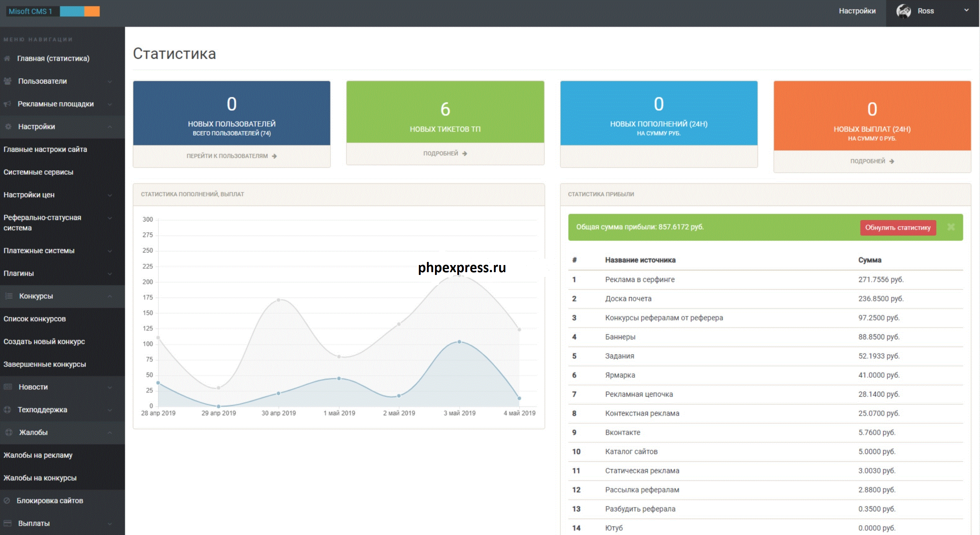Screen dimensions: 980x535
Task: Click arrow icon beside Подробней under payouts card
Action: pos(892,161)
